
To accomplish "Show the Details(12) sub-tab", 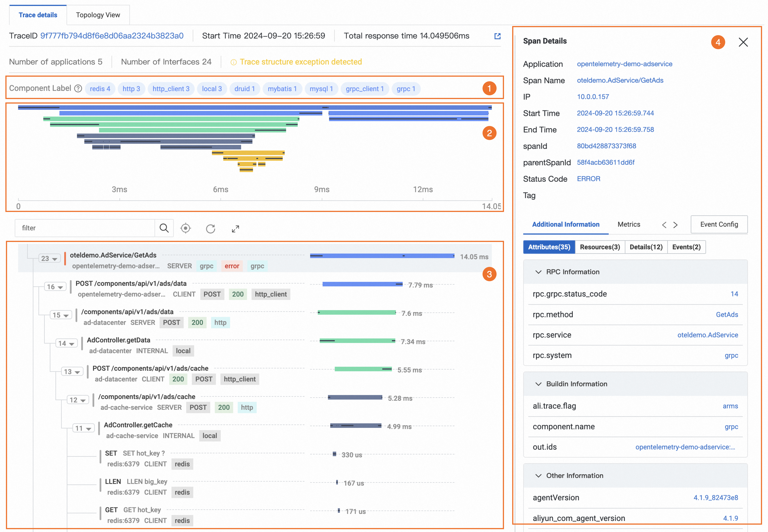I will tap(646, 247).
